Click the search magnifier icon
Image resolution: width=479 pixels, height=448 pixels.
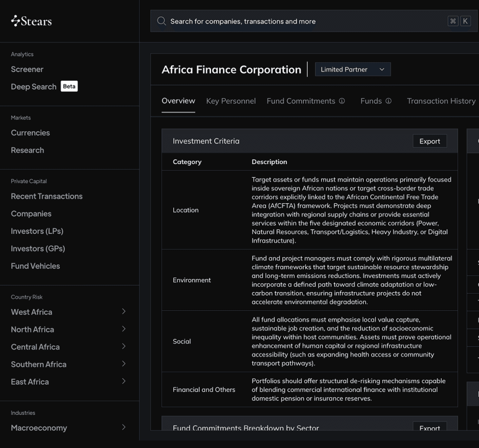click(162, 21)
